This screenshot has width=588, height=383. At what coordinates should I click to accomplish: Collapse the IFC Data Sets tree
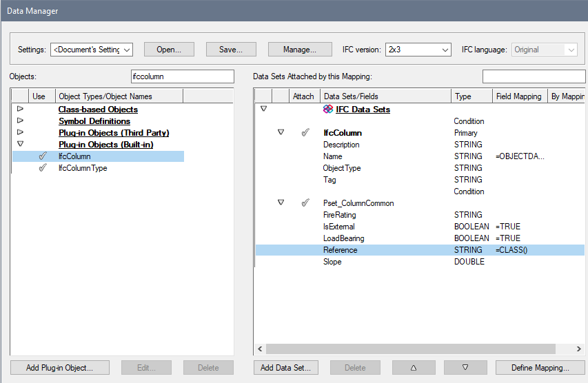[263, 110]
